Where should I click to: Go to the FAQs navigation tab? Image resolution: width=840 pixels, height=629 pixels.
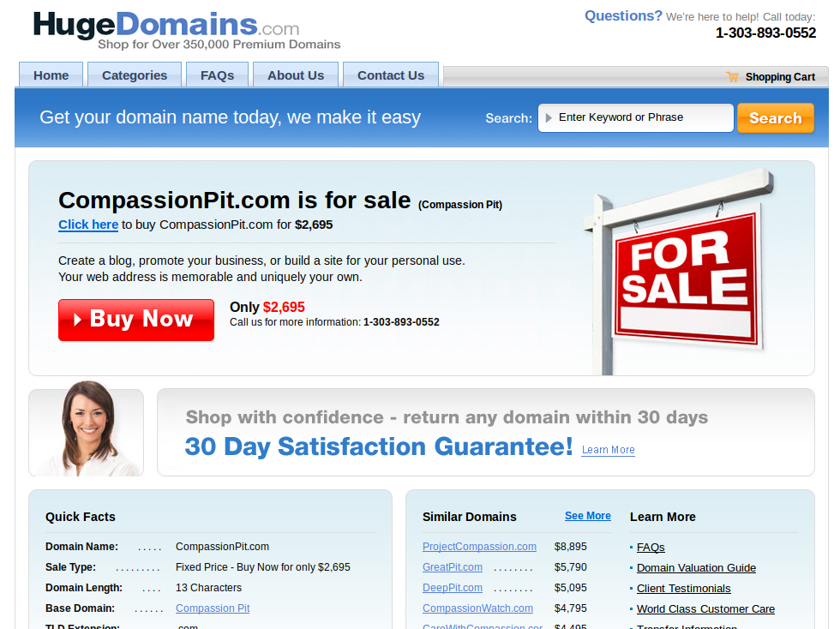[x=217, y=75]
